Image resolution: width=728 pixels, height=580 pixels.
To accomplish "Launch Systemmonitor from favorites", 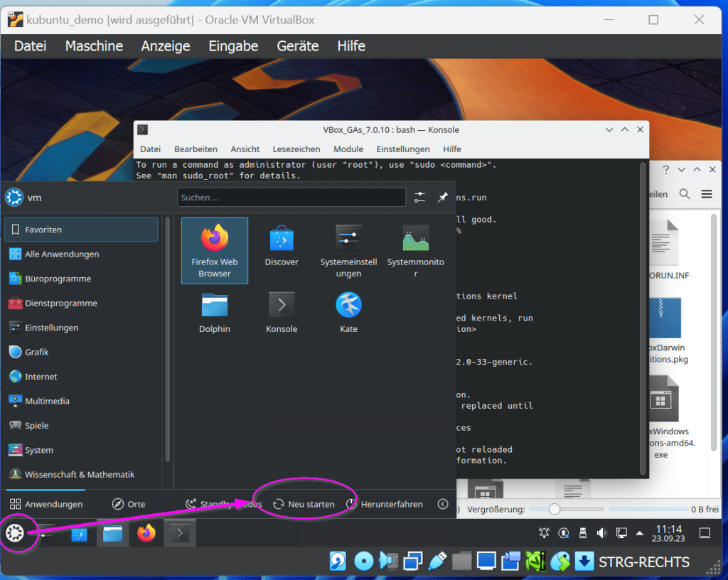I will (x=415, y=251).
